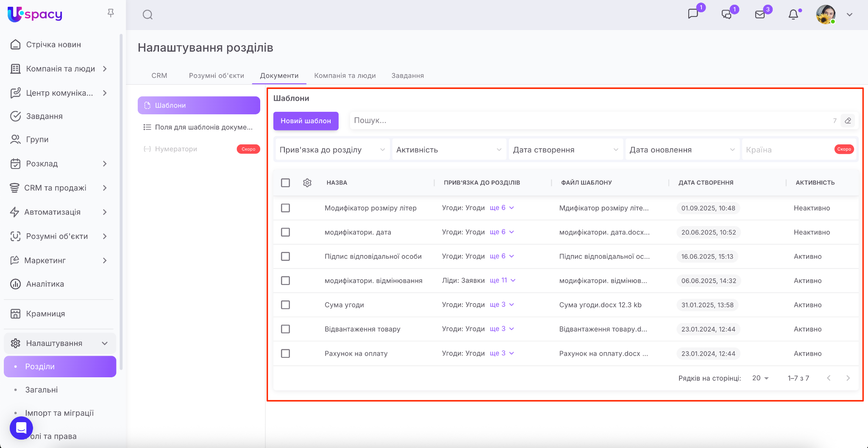Viewport: 868px width, 448px height.
Task: Click the table column settings gear icon
Action: point(307,183)
